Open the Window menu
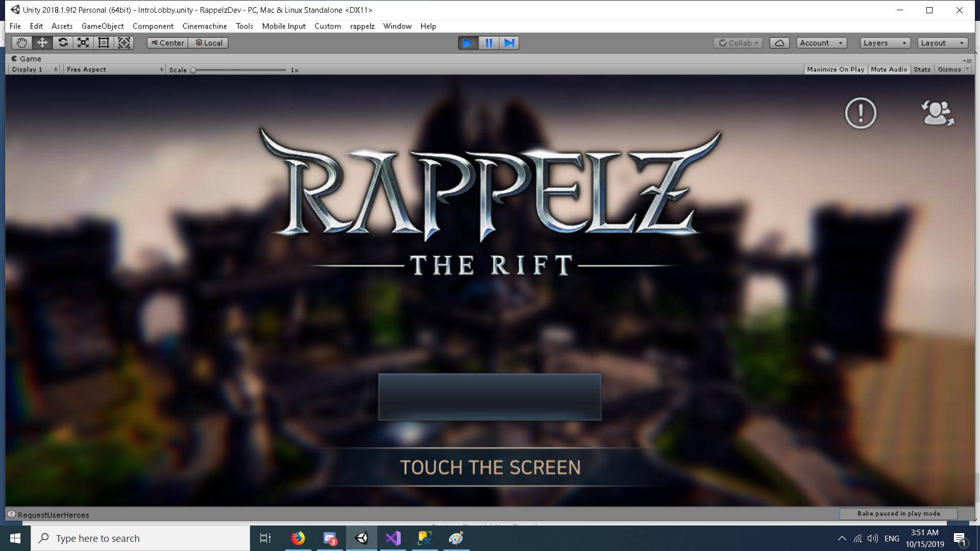This screenshot has width=980, height=551. [x=397, y=26]
